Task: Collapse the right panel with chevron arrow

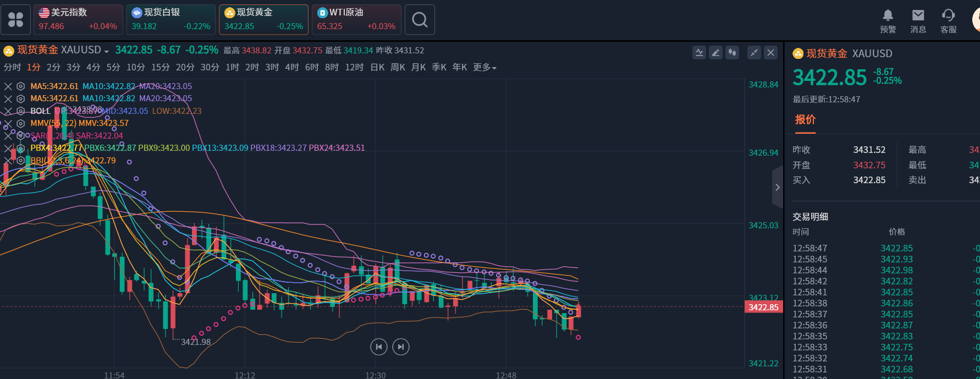Action: [777, 188]
